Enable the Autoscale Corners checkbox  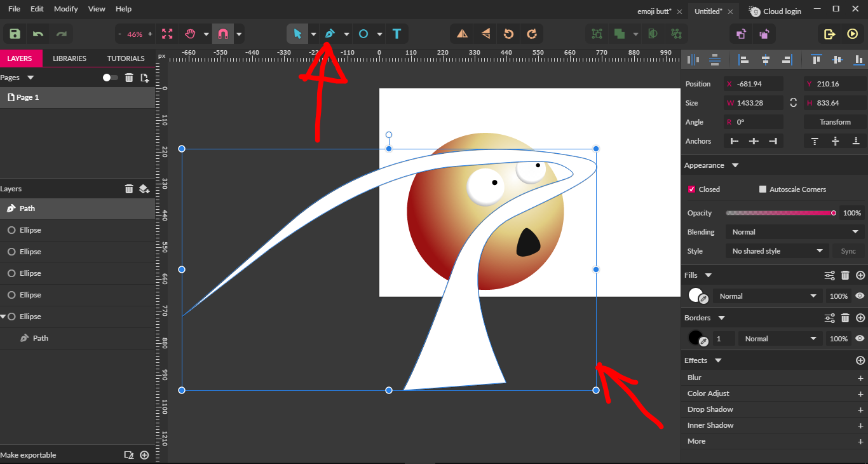pos(763,189)
